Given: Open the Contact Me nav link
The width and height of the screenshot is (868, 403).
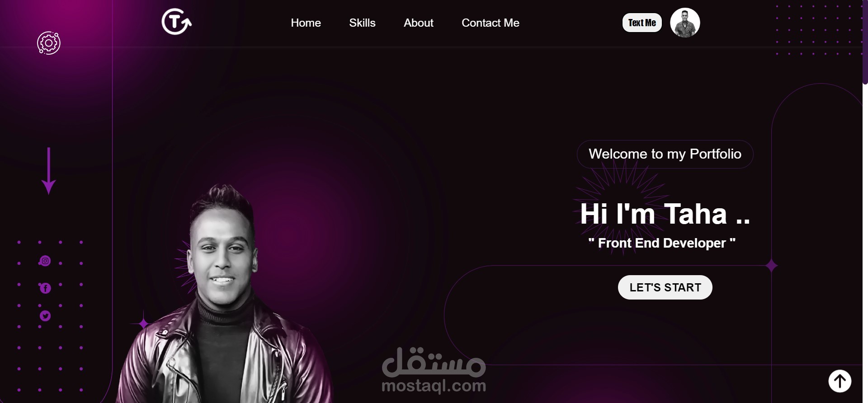Looking at the screenshot, I should [490, 23].
